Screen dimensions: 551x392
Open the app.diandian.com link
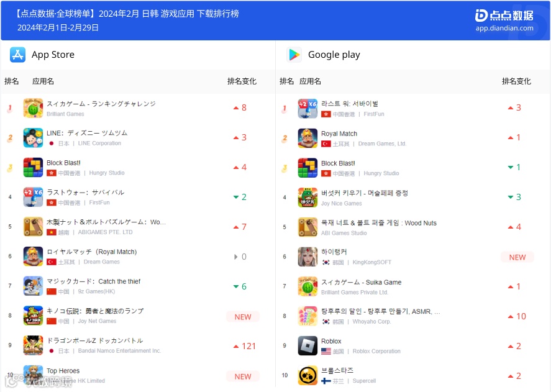[504, 28]
